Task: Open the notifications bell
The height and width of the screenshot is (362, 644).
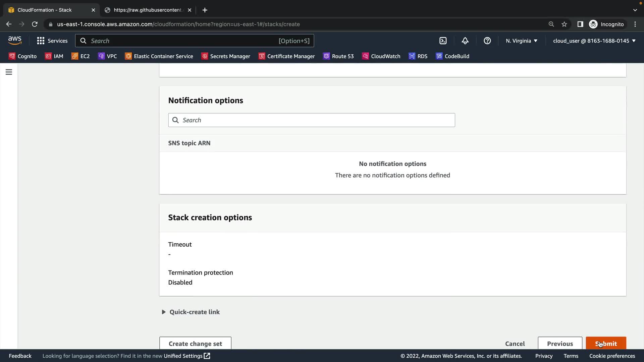Action: tap(465, 41)
